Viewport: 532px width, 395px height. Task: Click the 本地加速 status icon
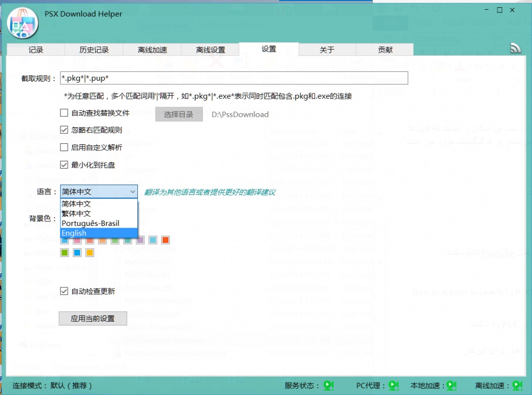(451, 386)
